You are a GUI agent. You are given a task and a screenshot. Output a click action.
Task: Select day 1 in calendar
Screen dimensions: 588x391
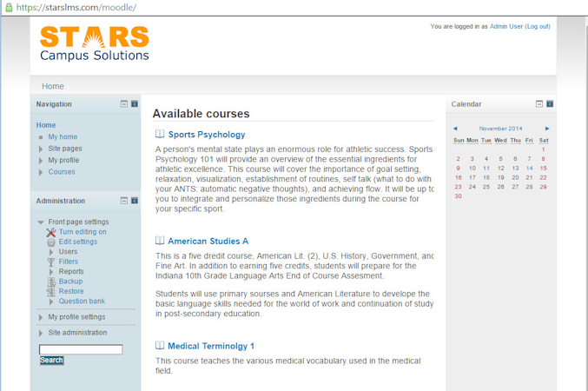pyautogui.click(x=543, y=149)
